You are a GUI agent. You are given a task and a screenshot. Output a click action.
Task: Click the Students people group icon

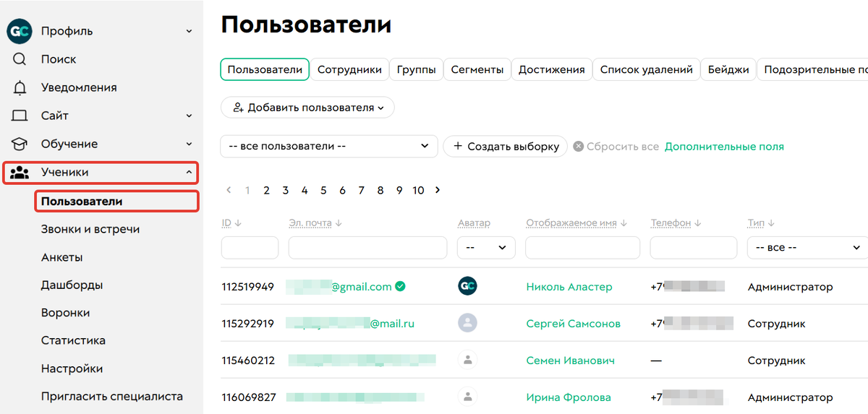tap(20, 173)
